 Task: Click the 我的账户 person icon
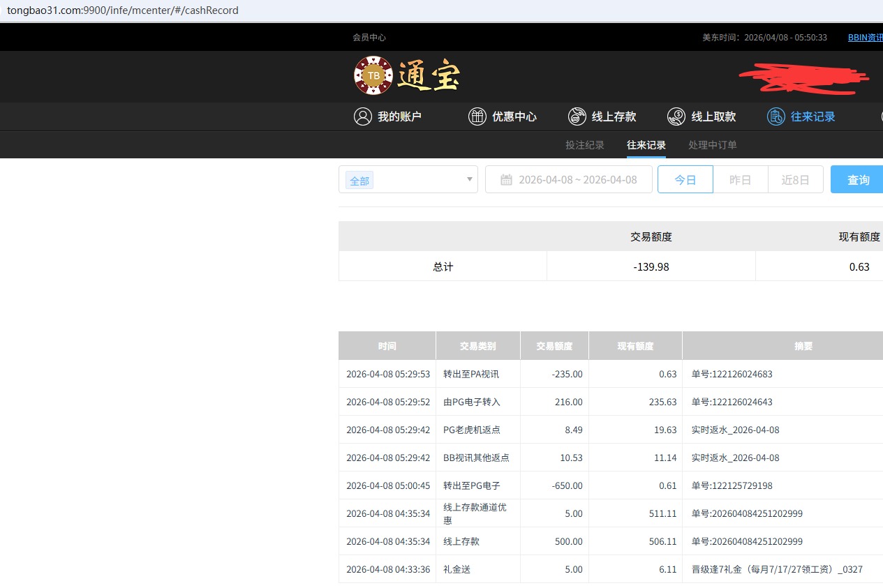pos(362,116)
